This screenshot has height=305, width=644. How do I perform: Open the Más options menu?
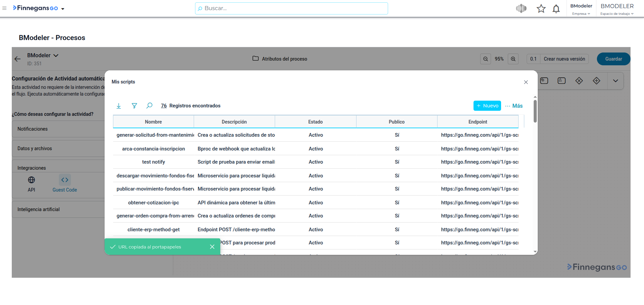click(x=514, y=106)
